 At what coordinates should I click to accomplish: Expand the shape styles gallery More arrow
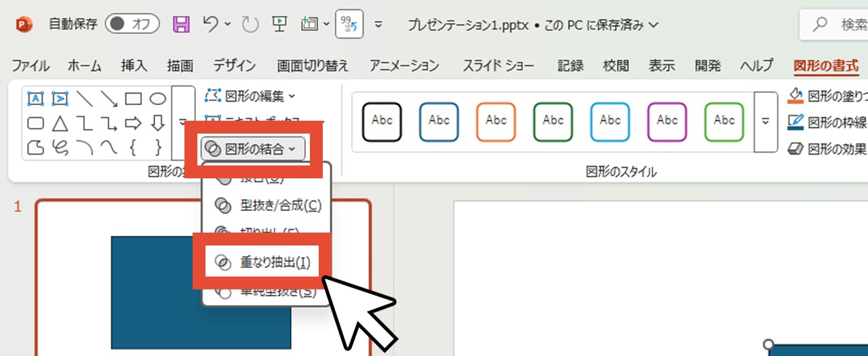pyautogui.click(x=766, y=121)
